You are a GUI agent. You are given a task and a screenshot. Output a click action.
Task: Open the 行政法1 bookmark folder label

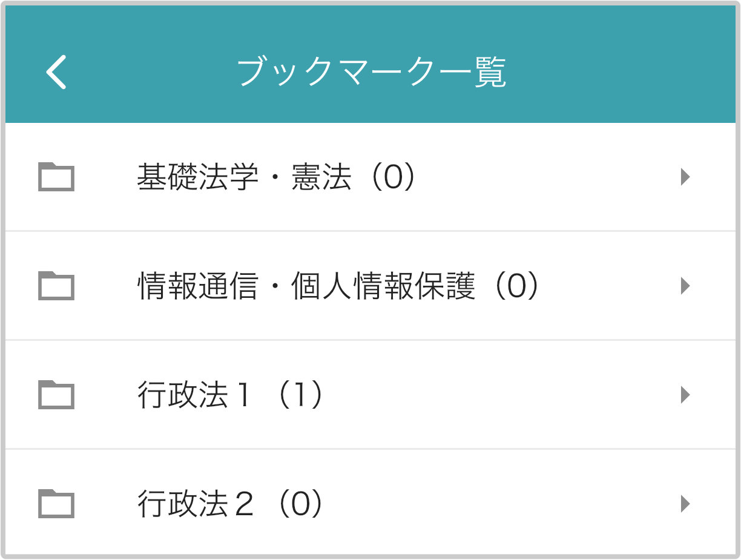pos(194,395)
